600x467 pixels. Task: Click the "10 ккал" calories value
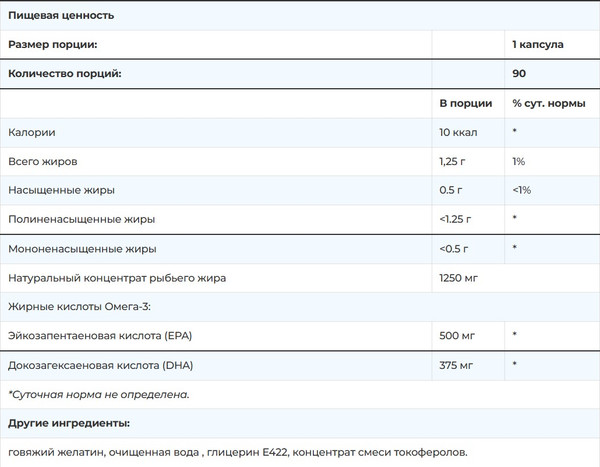tap(460, 132)
